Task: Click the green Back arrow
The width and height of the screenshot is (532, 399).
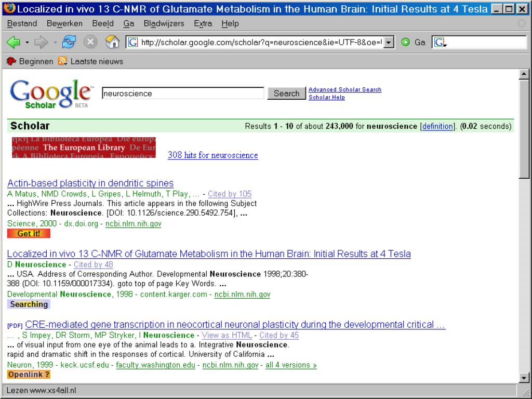Action: tap(14, 43)
